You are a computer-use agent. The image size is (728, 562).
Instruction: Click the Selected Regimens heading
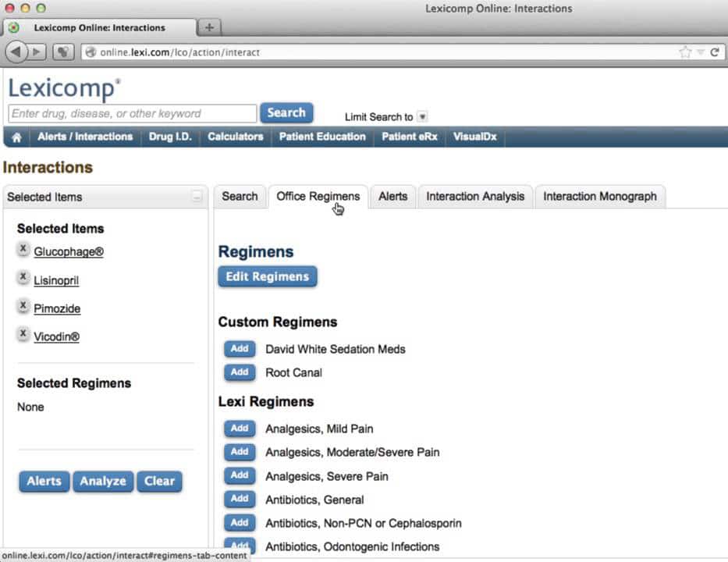pyautogui.click(x=74, y=383)
